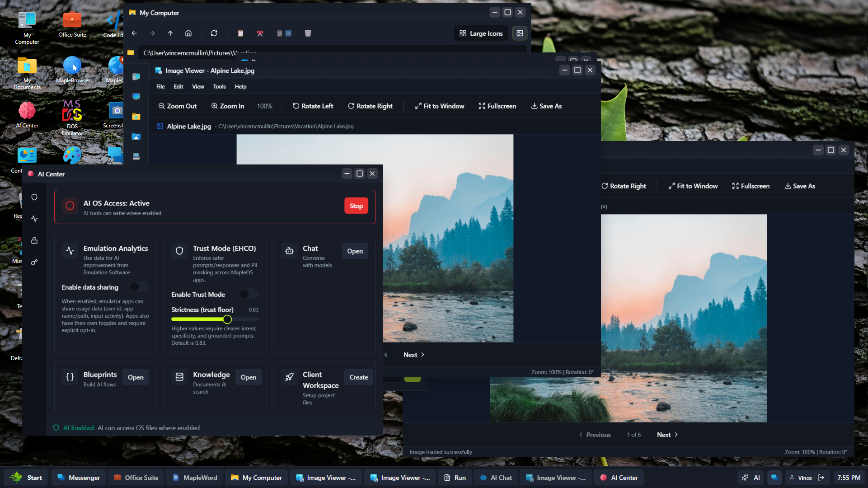Image resolution: width=868 pixels, height=488 pixels.
Task: Open View menu in Image Viewer
Action: pyautogui.click(x=198, y=87)
